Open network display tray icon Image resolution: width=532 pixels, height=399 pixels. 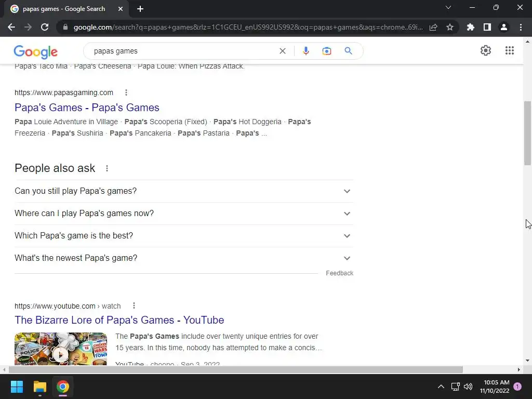(x=455, y=387)
